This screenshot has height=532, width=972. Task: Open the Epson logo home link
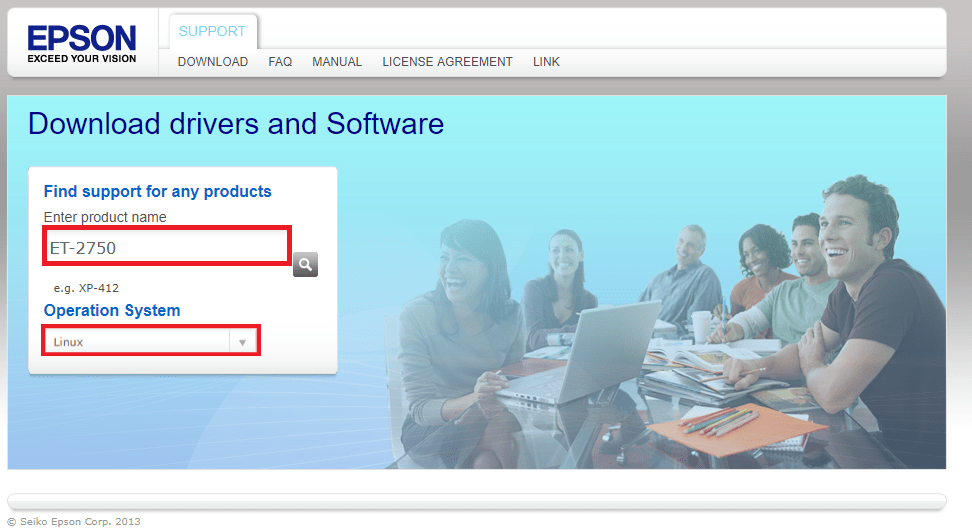coord(82,44)
